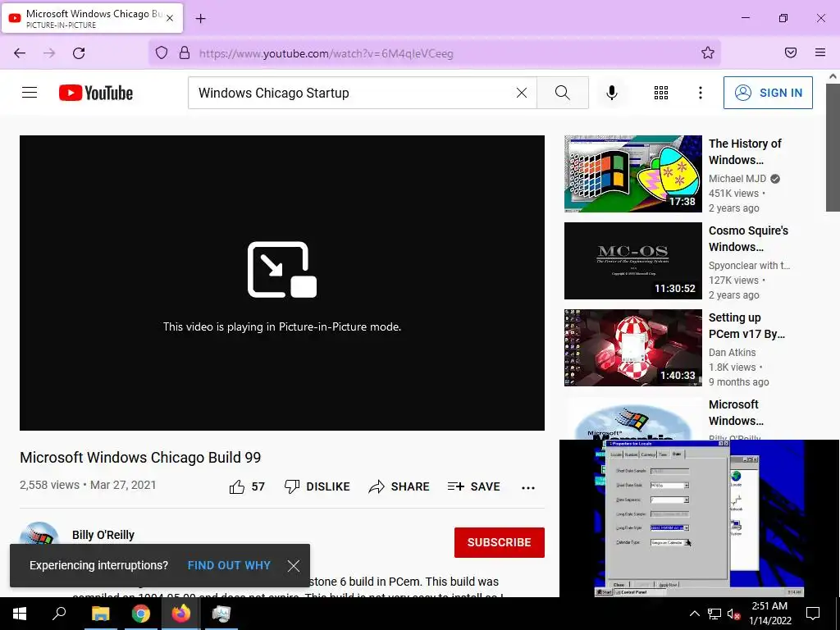Click Michael MJD channel name
840x630 pixels.
(x=737, y=178)
